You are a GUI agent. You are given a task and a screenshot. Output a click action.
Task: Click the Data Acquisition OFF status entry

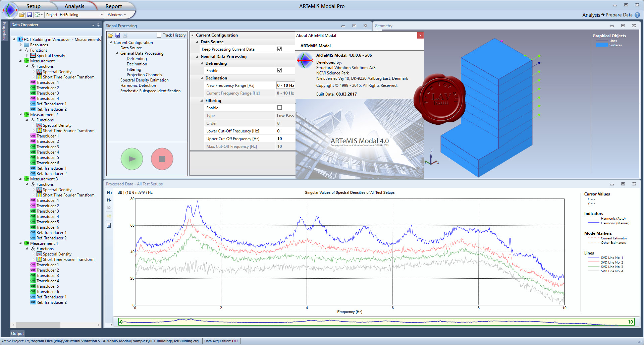[x=221, y=341]
